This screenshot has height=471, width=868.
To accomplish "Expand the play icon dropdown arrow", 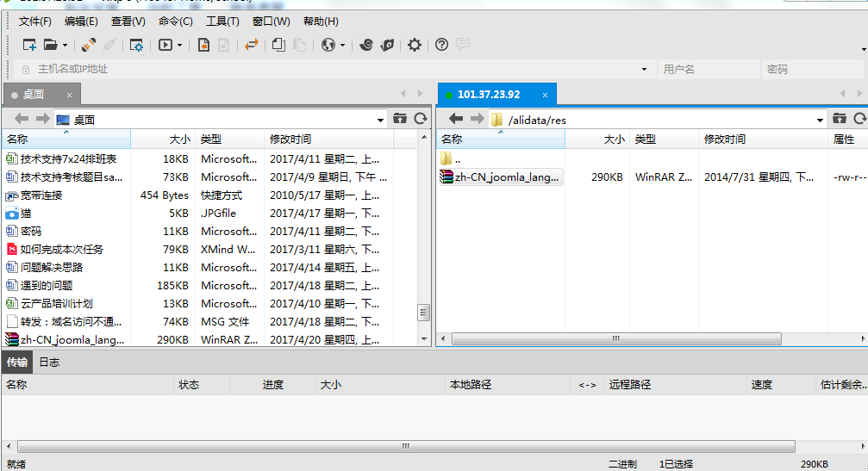I will coord(179,46).
